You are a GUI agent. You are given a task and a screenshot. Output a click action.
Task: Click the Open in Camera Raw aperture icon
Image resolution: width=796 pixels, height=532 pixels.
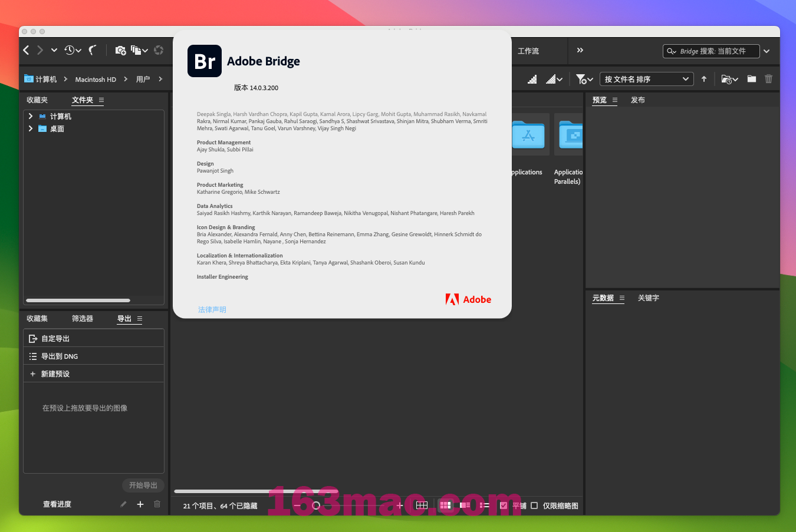click(x=159, y=50)
